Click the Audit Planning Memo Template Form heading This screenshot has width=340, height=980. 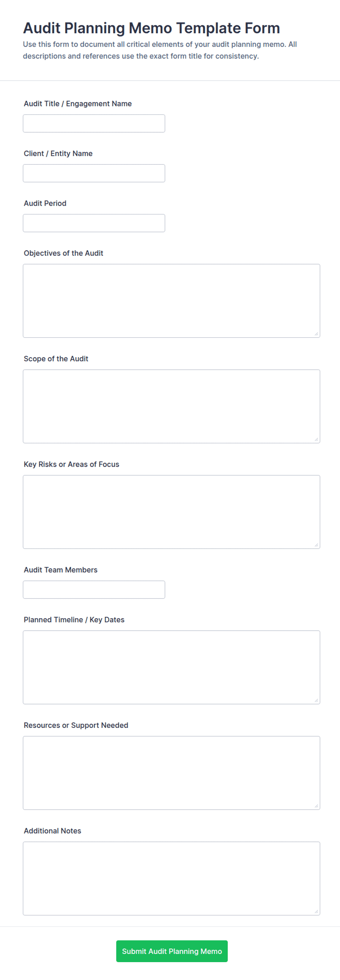coord(151,28)
